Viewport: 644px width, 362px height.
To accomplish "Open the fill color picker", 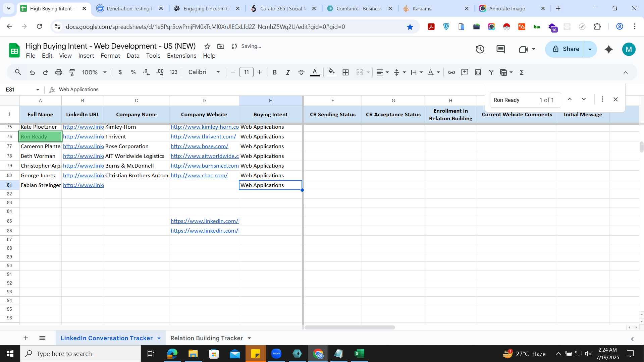I will tap(332, 72).
